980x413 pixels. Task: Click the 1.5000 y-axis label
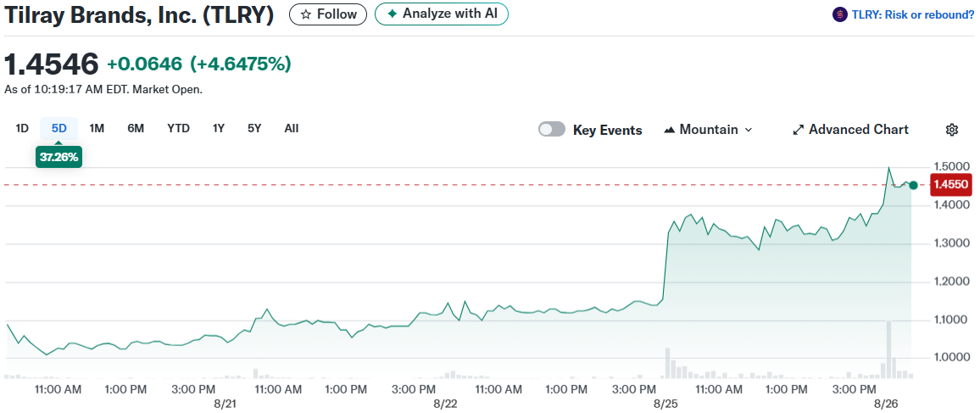(x=952, y=166)
